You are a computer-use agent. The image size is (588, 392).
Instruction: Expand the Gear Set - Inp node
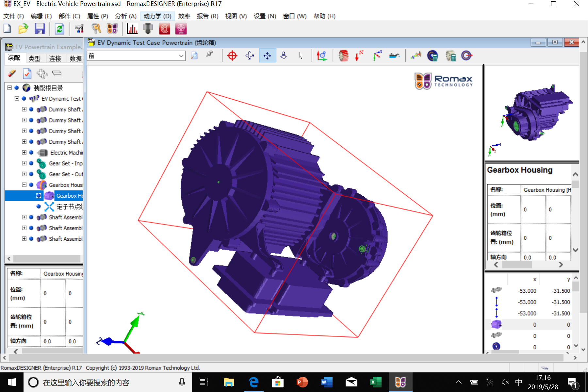tap(24, 163)
